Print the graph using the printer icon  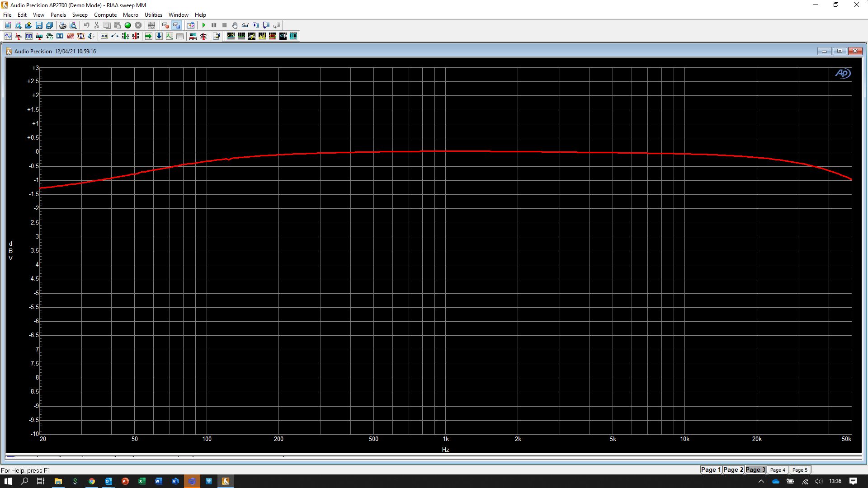point(62,25)
